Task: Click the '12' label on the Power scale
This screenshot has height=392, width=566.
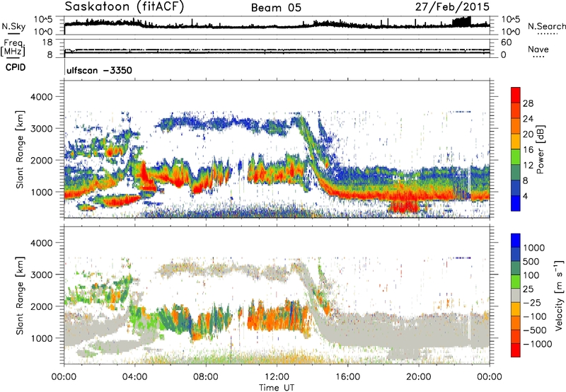Action: coord(528,166)
